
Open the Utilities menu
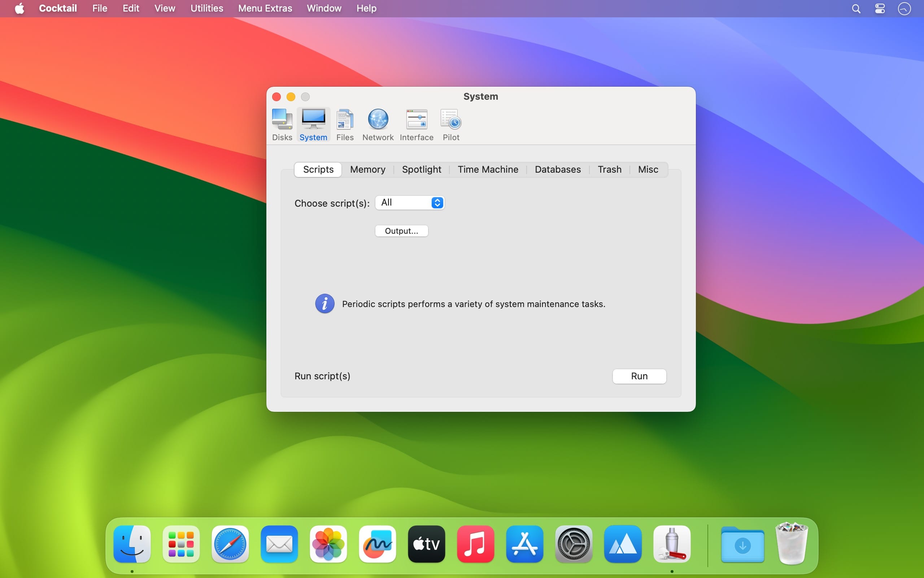(206, 8)
